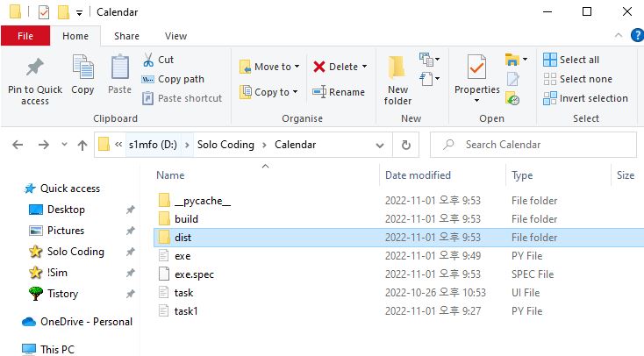Click the Forward navigation arrow
This screenshot has height=356, width=644.
pyautogui.click(x=44, y=145)
